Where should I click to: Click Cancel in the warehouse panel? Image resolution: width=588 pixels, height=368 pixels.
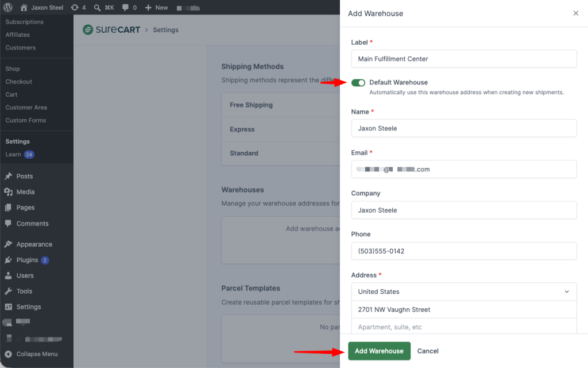[428, 351]
